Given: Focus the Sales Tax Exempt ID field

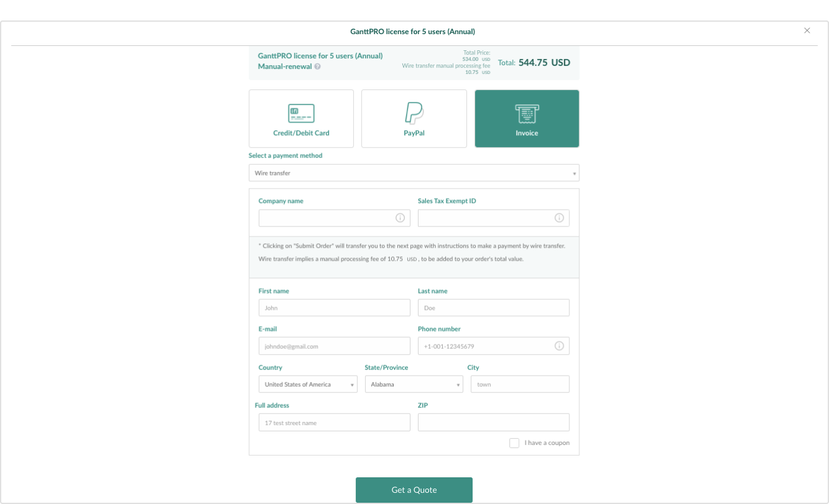Looking at the screenshot, I should [494, 218].
